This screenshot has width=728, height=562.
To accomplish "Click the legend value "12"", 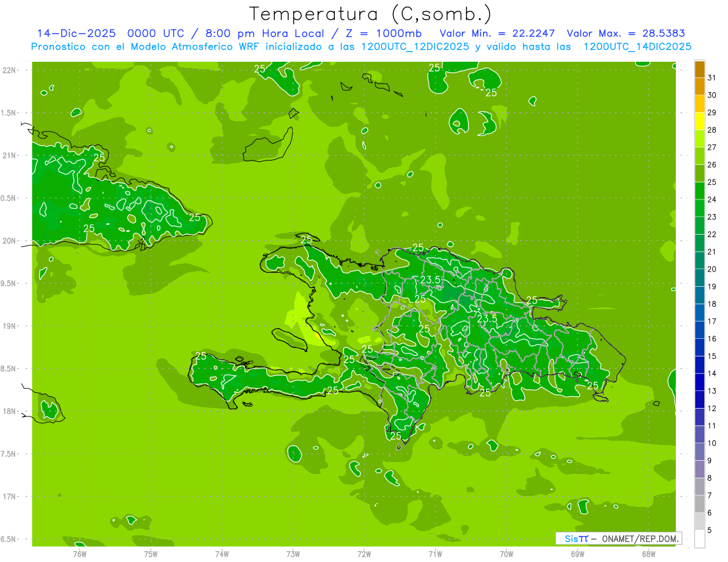I will [712, 409].
